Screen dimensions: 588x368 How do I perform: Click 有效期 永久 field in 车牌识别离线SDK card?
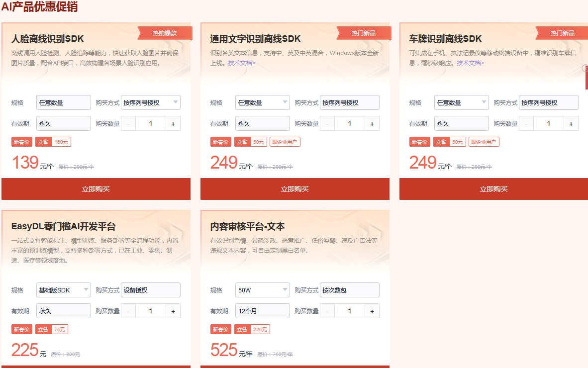coord(461,123)
